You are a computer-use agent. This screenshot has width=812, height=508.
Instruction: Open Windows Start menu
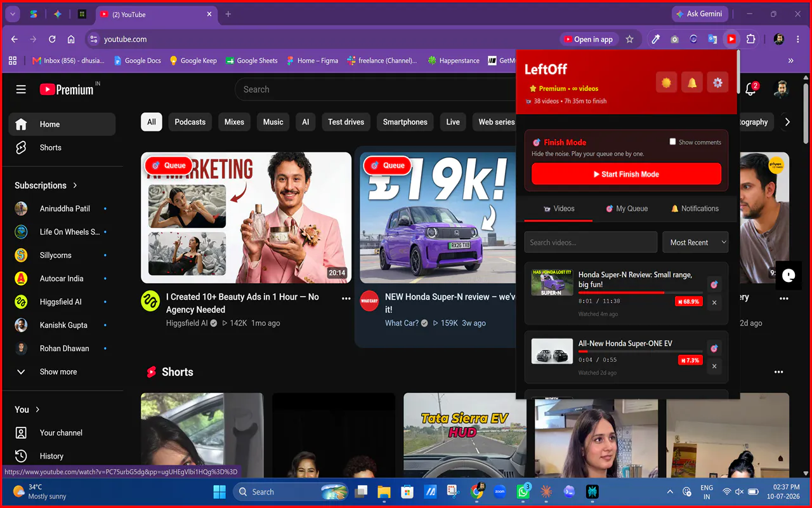(x=219, y=491)
